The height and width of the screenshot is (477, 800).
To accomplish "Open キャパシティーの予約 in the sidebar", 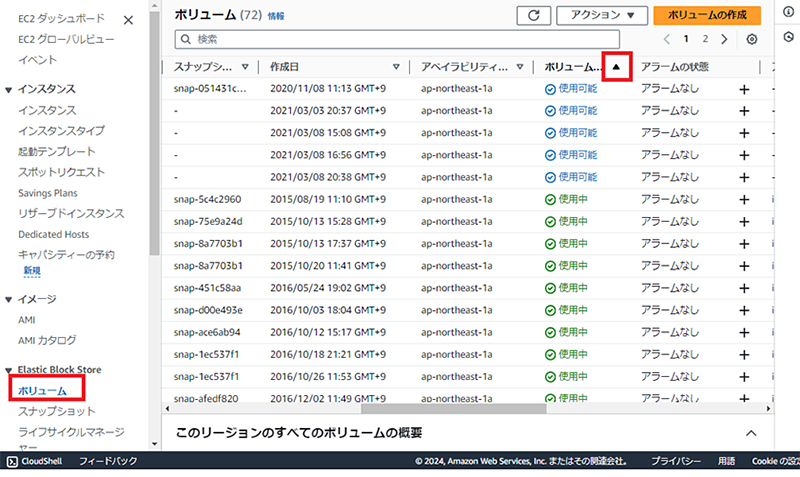I will tap(66, 255).
